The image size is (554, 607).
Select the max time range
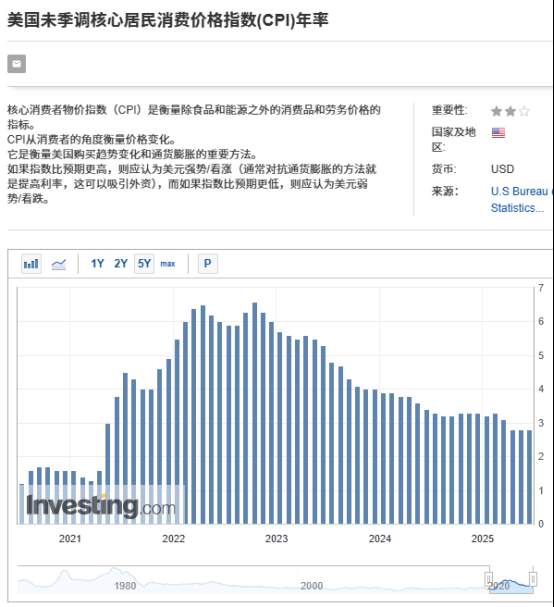point(168,264)
